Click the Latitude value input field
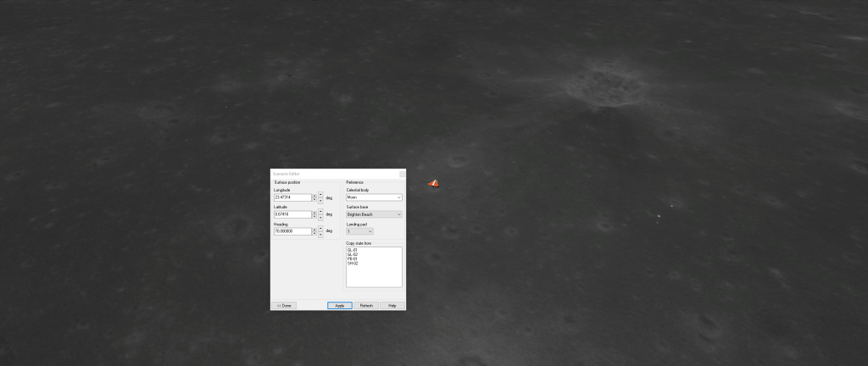Viewport: 868px width, 366px height. click(x=292, y=214)
